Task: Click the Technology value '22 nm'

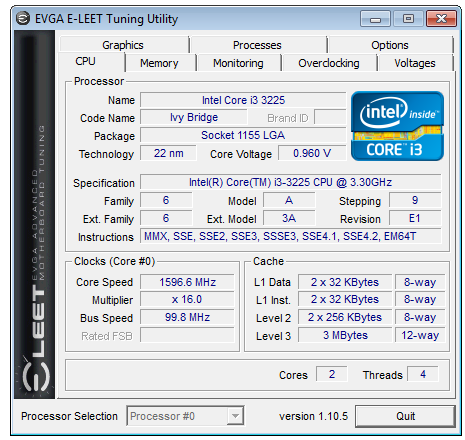Action: [x=168, y=153]
